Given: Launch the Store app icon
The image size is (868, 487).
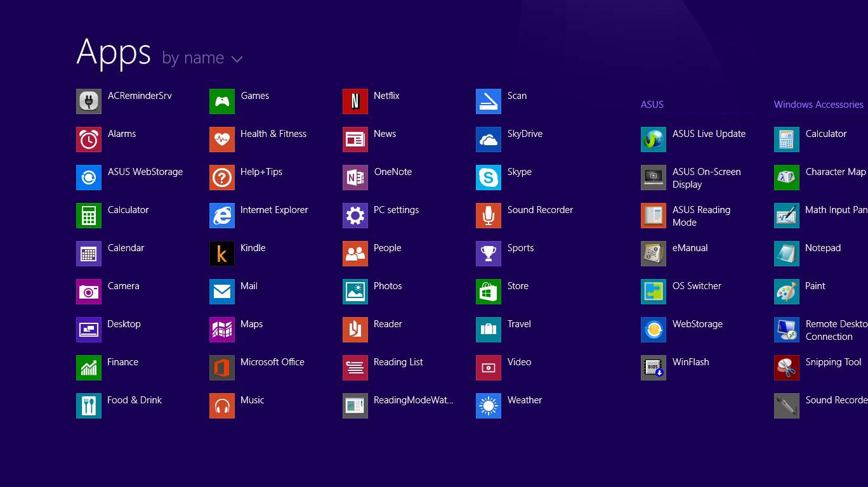Looking at the screenshot, I should [x=489, y=292].
